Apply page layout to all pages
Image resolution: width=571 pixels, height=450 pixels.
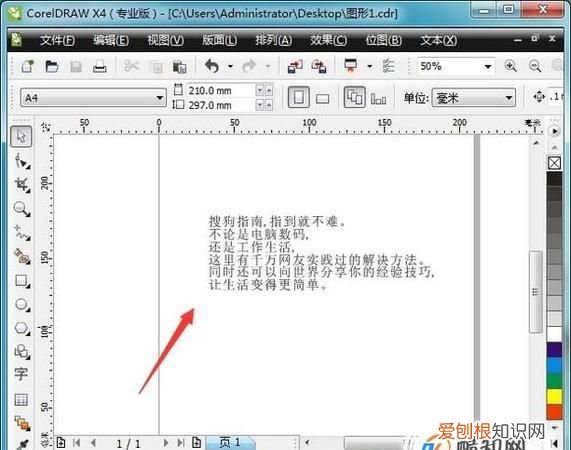click(354, 97)
